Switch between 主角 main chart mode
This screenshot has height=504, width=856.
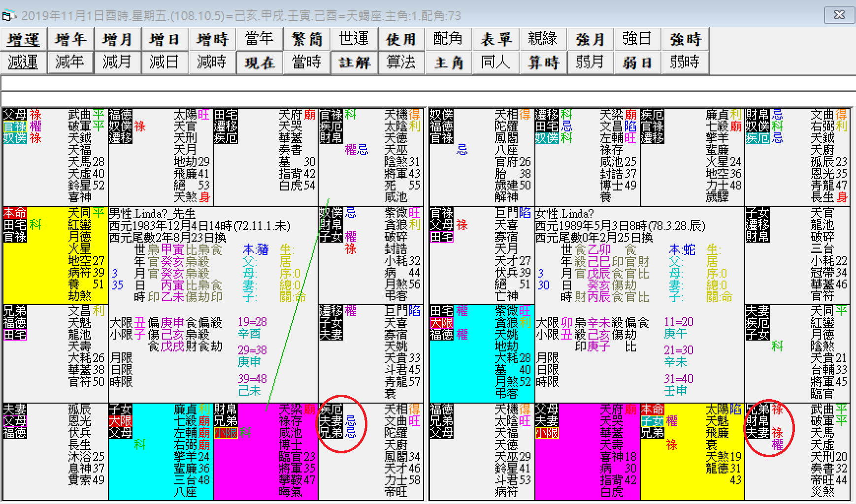click(x=449, y=63)
